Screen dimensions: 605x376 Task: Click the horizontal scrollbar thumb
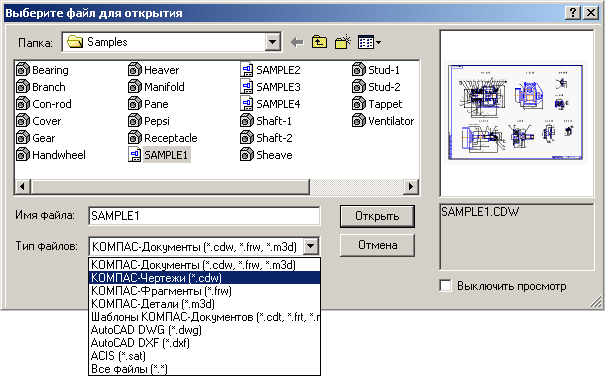(170, 187)
